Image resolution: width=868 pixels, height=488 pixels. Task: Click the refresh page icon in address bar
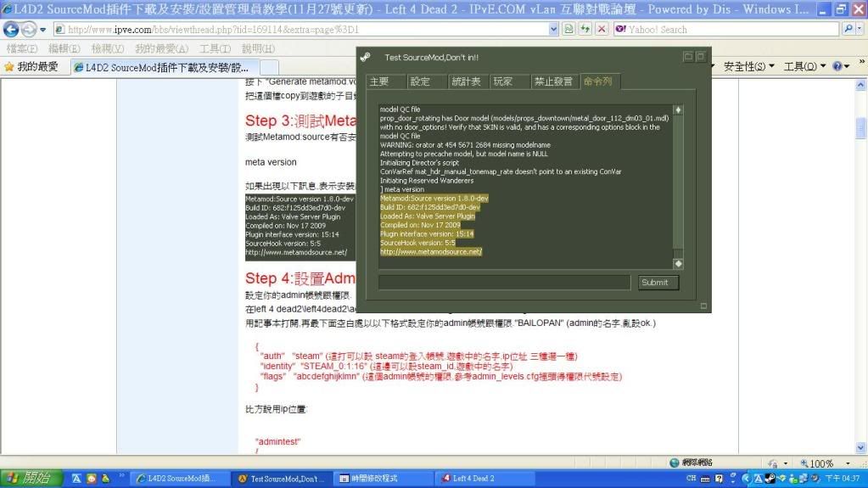585,29
